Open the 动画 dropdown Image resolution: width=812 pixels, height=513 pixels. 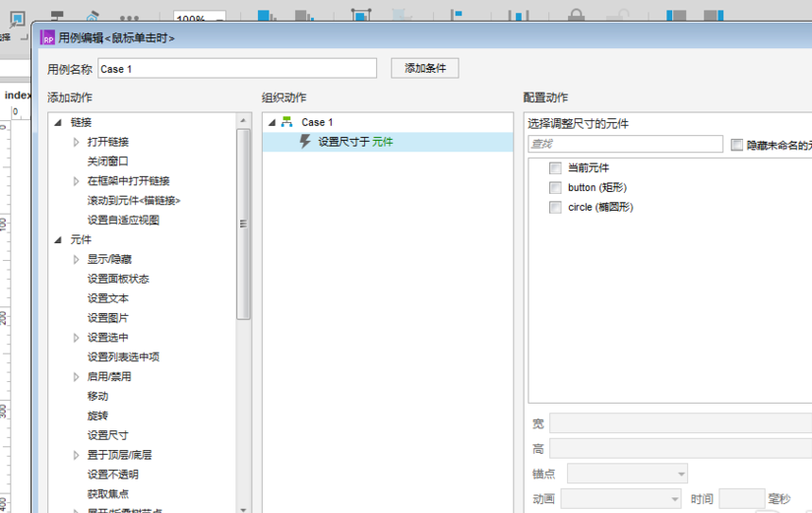coord(621,499)
